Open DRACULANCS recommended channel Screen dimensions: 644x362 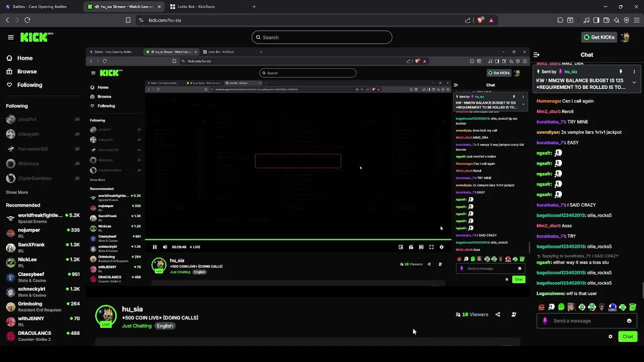(43, 336)
